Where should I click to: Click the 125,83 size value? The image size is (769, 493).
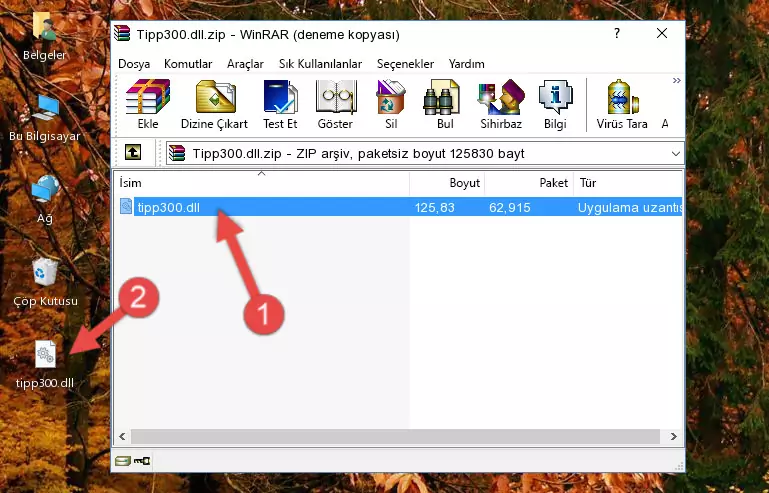coord(435,208)
